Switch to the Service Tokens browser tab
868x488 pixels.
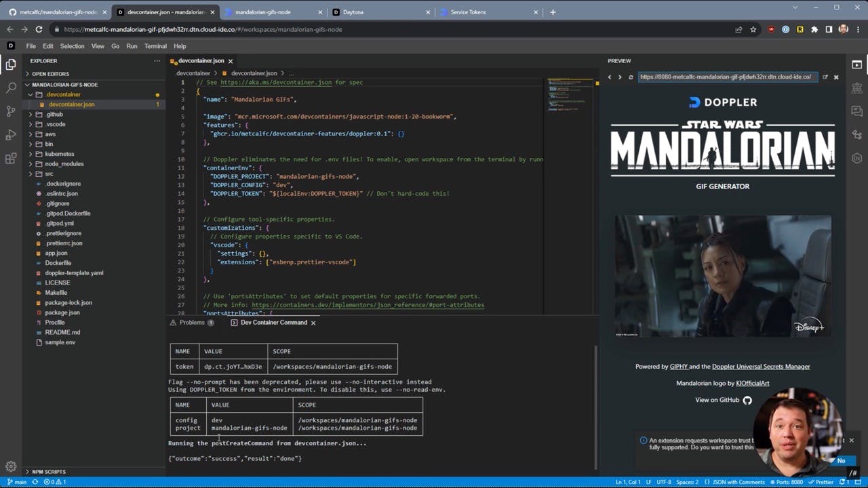(488, 12)
